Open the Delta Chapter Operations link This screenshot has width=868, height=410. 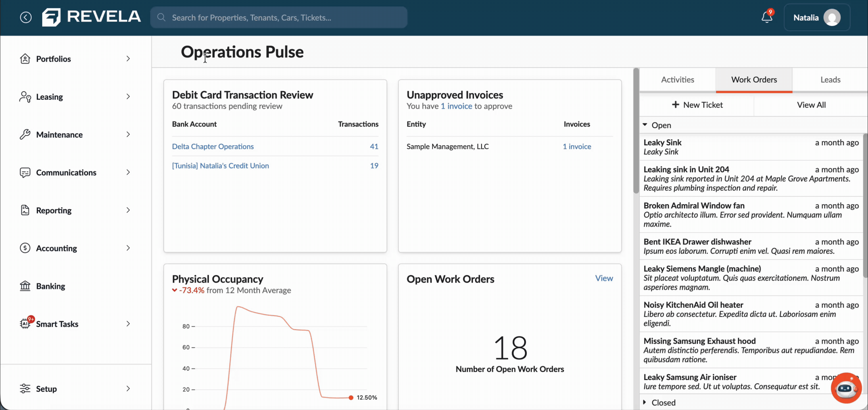213,146
